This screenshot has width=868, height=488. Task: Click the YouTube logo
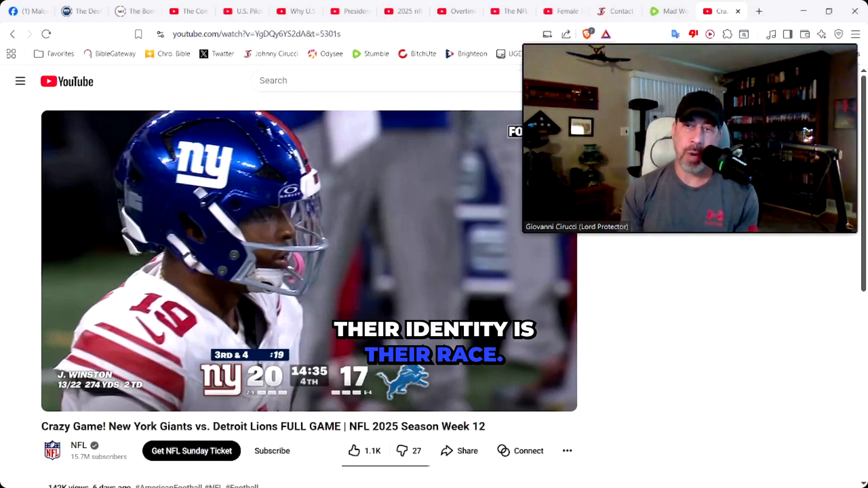(66, 81)
